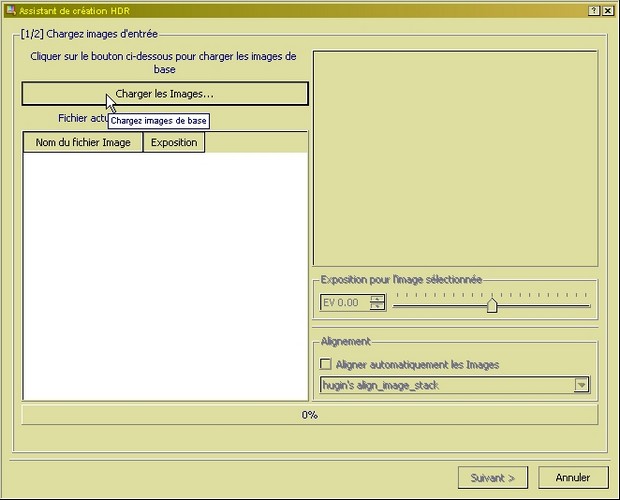The width and height of the screenshot is (620, 500).
Task: Click the empty image preview area
Action: (x=455, y=158)
